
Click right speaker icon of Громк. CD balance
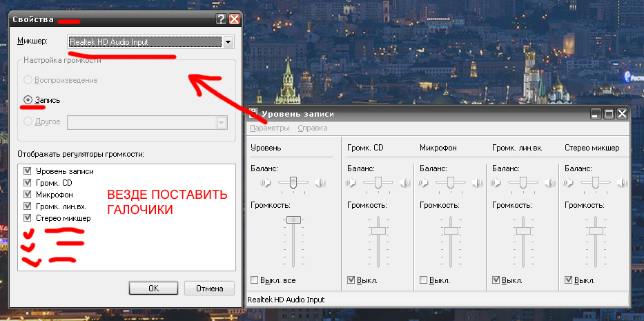tap(405, 182)
